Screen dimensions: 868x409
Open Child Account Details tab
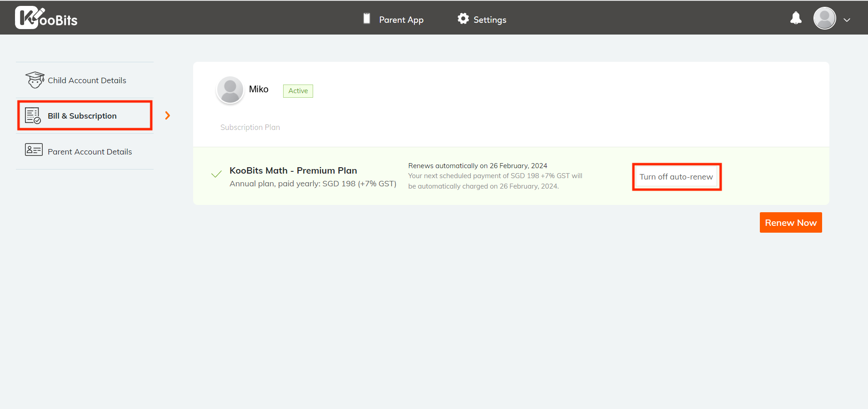(85, 80)
